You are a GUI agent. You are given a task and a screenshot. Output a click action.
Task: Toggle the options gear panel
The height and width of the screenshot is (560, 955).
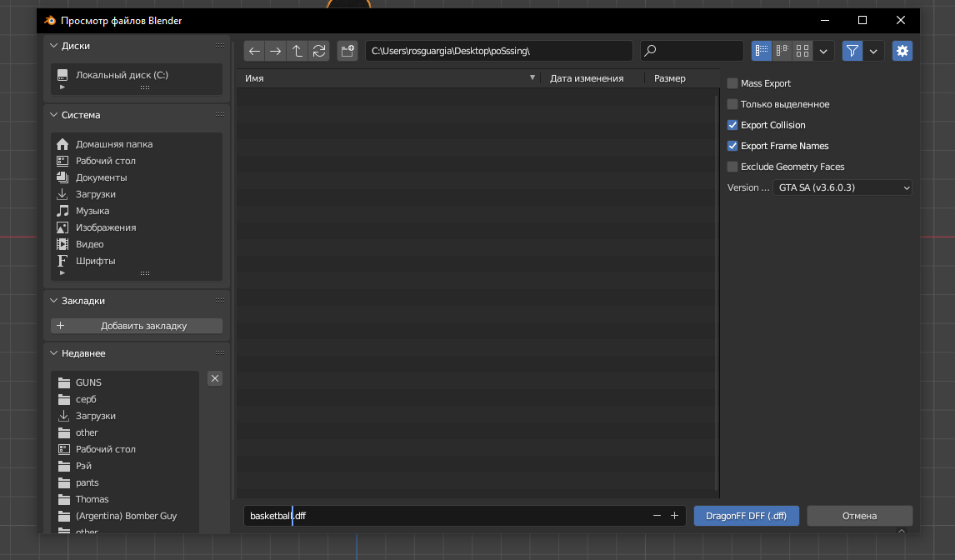point(902,51)
